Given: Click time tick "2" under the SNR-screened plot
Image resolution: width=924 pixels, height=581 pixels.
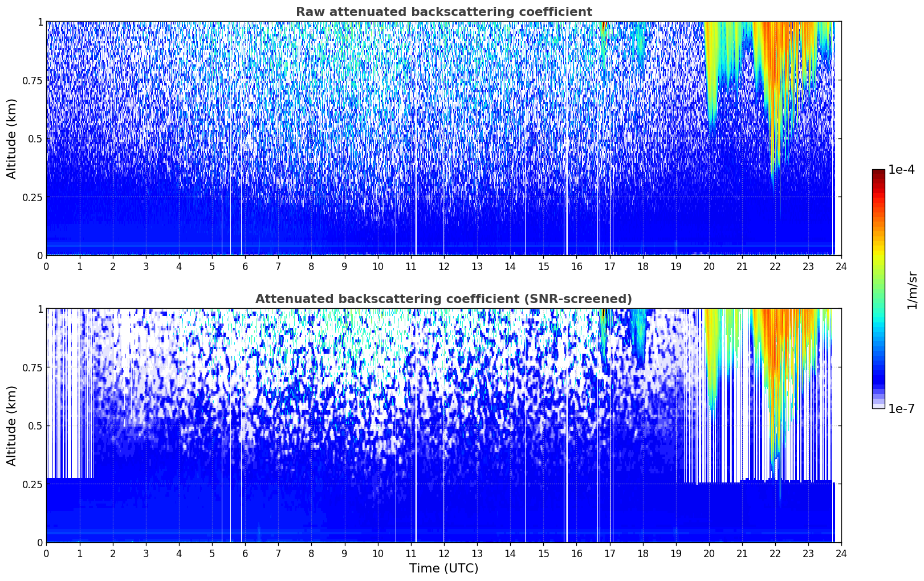Looking at the screenshot, I should 113,553.
